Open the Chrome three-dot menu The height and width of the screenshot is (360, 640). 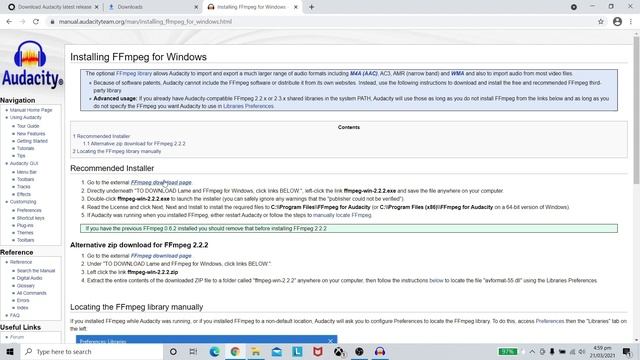coord(631,22)
